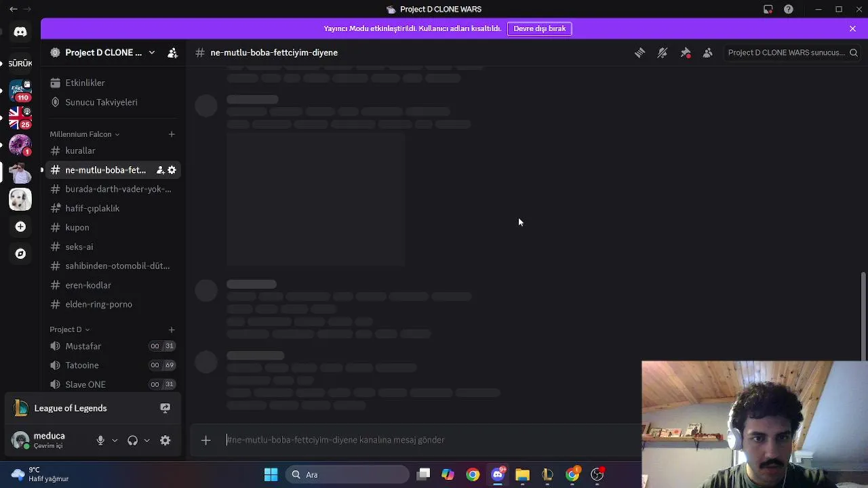Screen dimensions: 868x488
Task: Create invite for ne-mutlu-boba-fet channel
Action: pyautogui.click(x=160, y=170)
